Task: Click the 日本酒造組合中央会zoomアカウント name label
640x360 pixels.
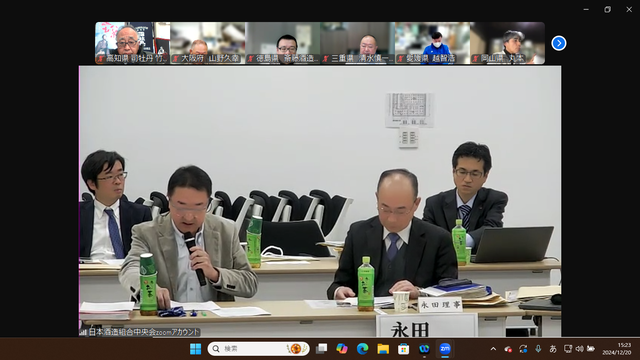Action: (x=144, y=332)
